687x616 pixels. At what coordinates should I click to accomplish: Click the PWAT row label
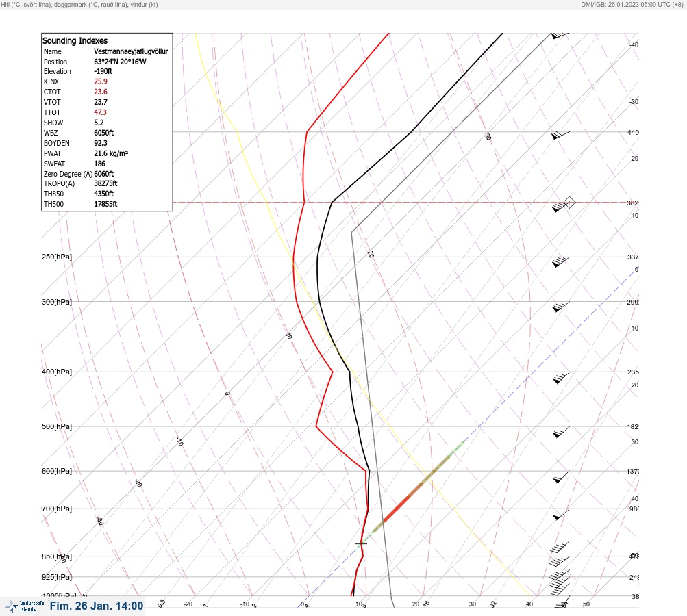[x=52, y=153]
